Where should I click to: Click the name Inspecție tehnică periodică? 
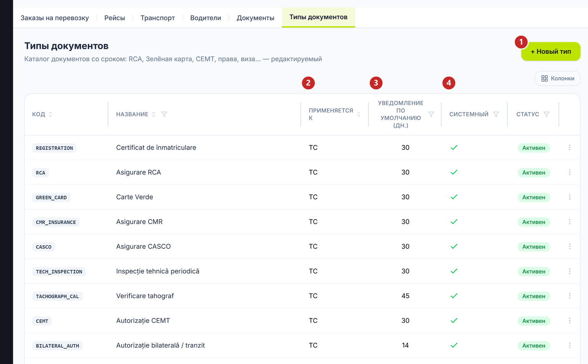click(158, 271)
